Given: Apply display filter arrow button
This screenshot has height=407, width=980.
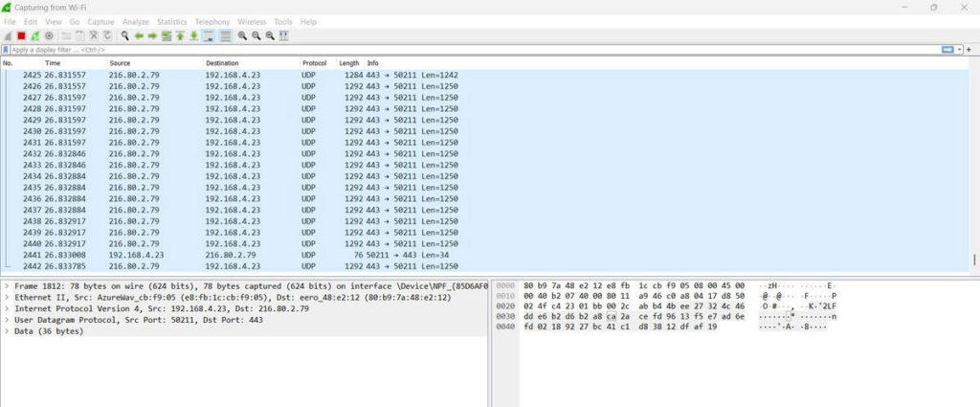Looking at the screenshot, I should tap(947, 50).
